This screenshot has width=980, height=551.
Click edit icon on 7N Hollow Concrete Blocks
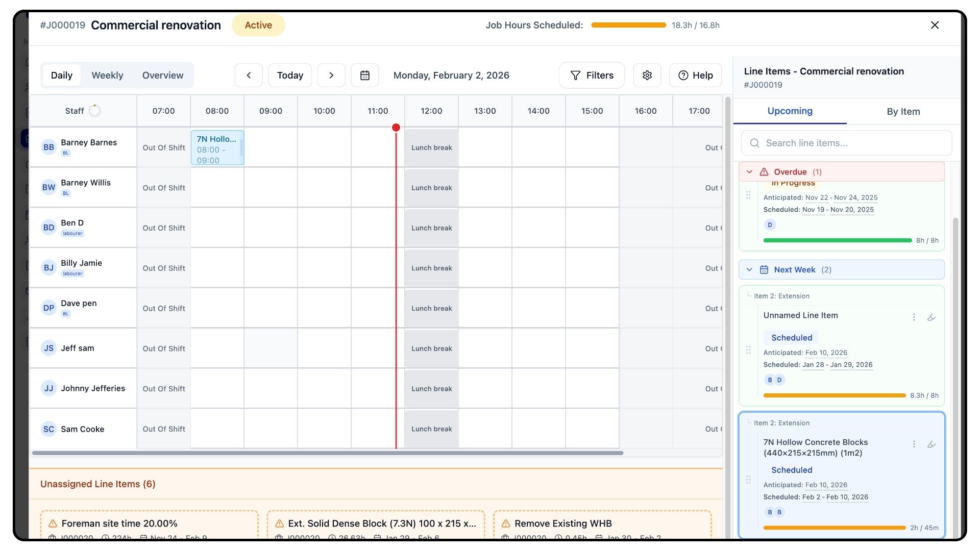(x=931, y=444)
